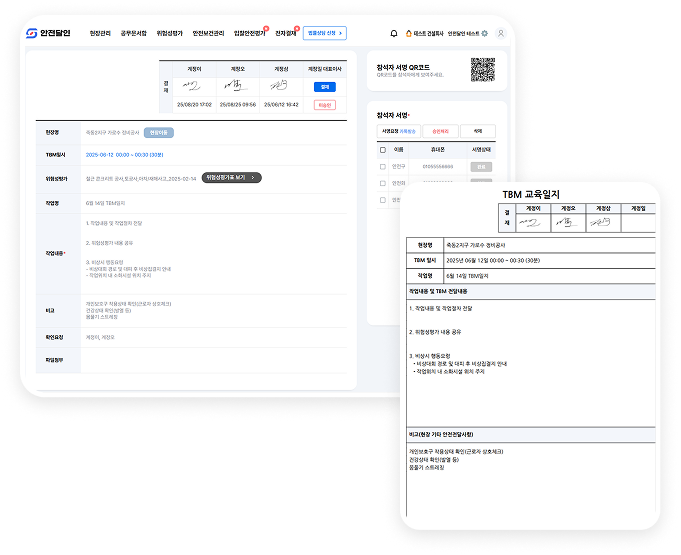Toggle the select-all checkbox in attendee table
This screenshot has width=681, height=555.
[x=382, y=148]
